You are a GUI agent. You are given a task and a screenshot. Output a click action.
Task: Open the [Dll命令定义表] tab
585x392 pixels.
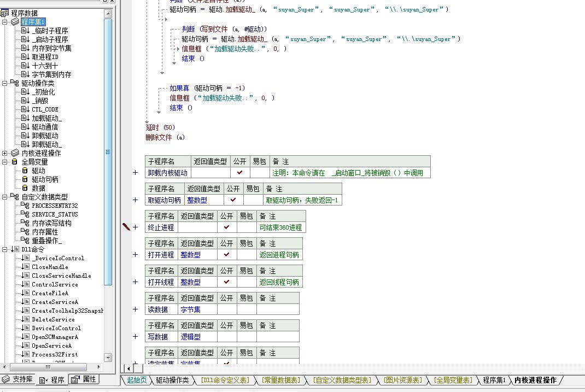tap(225, 380)
